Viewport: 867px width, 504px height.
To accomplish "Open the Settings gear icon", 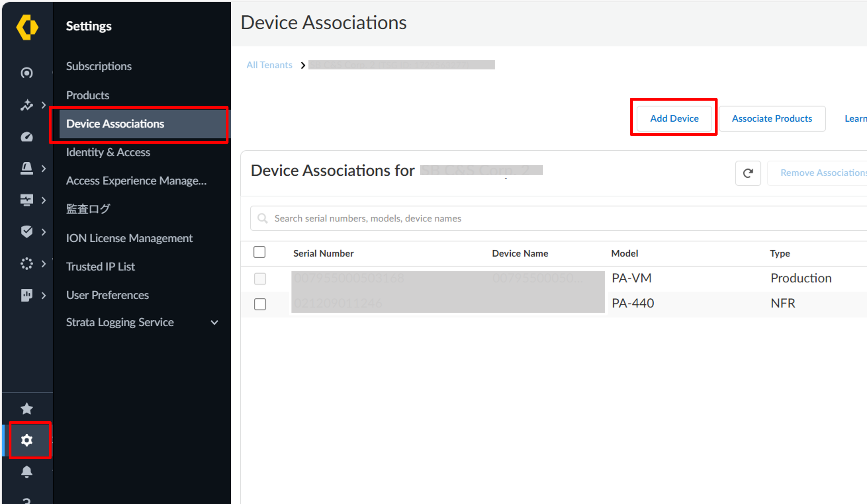I will click(x=27, y=440).
